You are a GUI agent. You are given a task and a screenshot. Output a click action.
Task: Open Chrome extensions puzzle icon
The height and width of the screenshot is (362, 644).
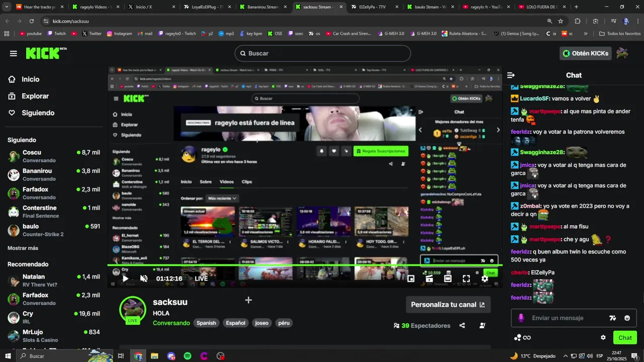[578, 21]
